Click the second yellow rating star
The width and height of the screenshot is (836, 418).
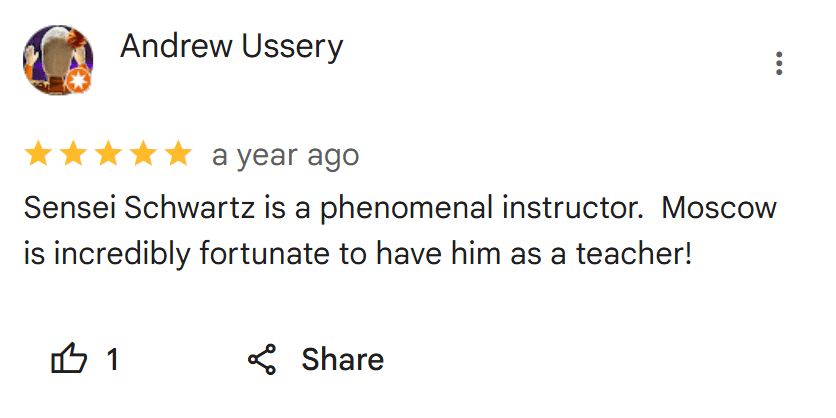(x=73, y=154)
